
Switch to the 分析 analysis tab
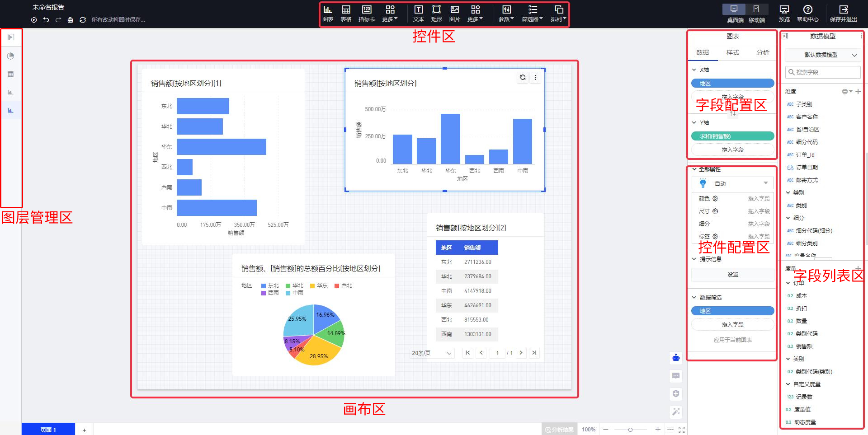(x=763, y=52)
